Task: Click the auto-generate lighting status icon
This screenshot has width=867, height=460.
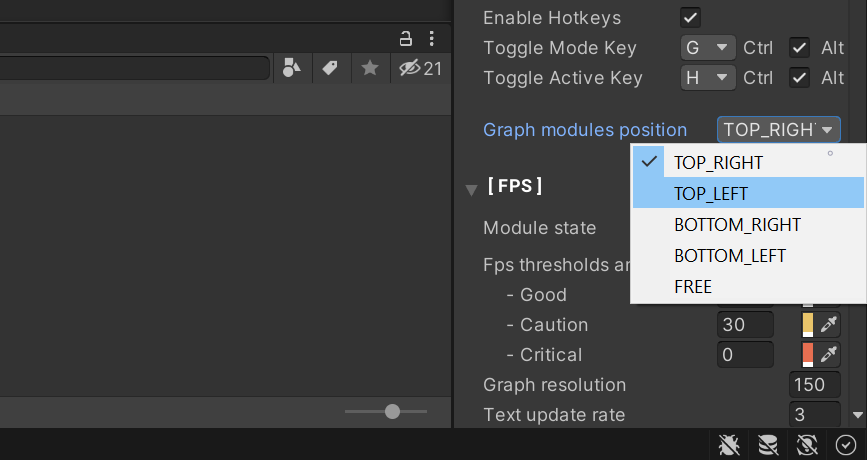Action: (x=807, y=445)
